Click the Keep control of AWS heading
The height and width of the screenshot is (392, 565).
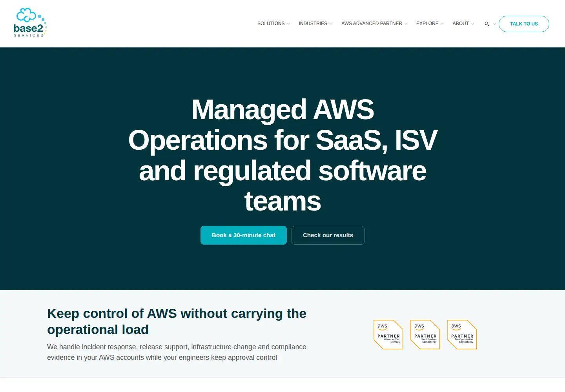pyautogui.click(x=177, y=321)
